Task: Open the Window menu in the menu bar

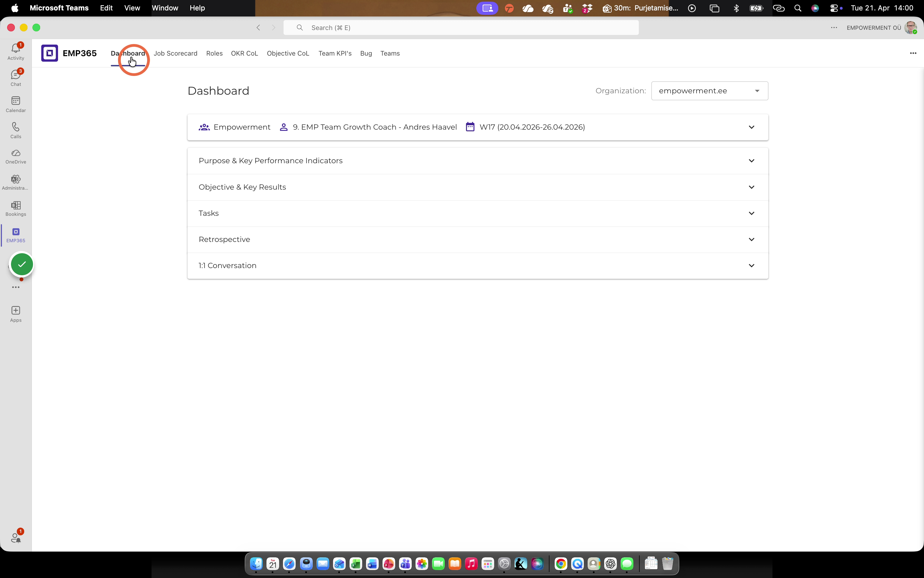Action: (x=165, y=8)
